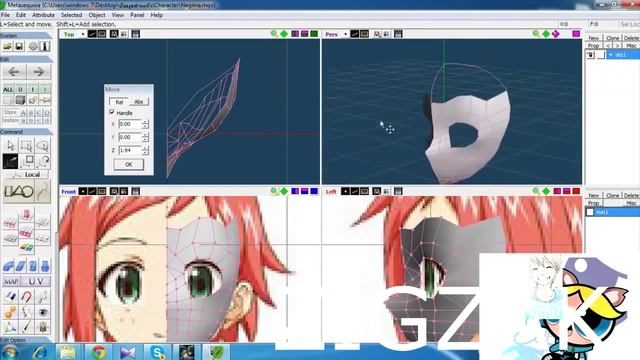Zoom magnifier icon in Front viewport
The width and height of the screenshot is (640, 360).
pyautogui.click(x=274, y=191)
